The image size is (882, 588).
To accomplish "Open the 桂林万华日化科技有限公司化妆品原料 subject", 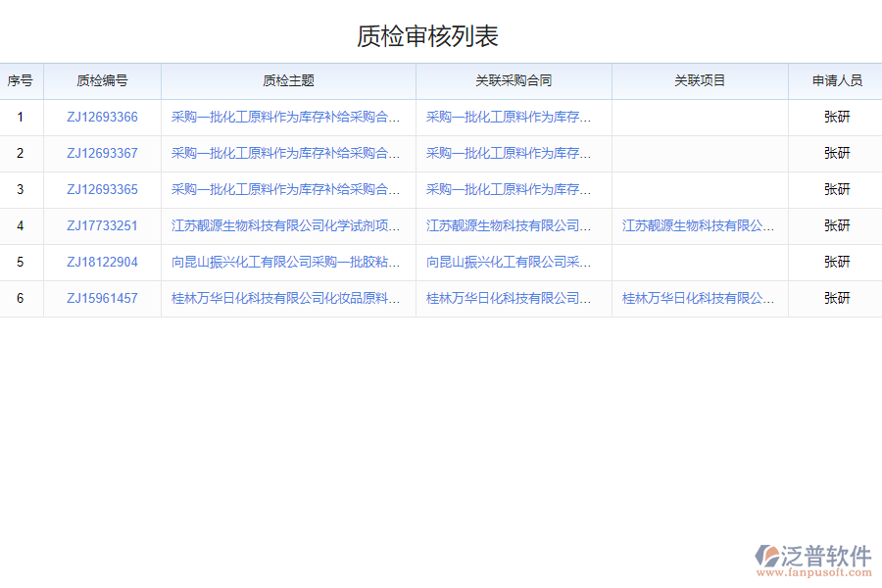I will tap(284, 298).
